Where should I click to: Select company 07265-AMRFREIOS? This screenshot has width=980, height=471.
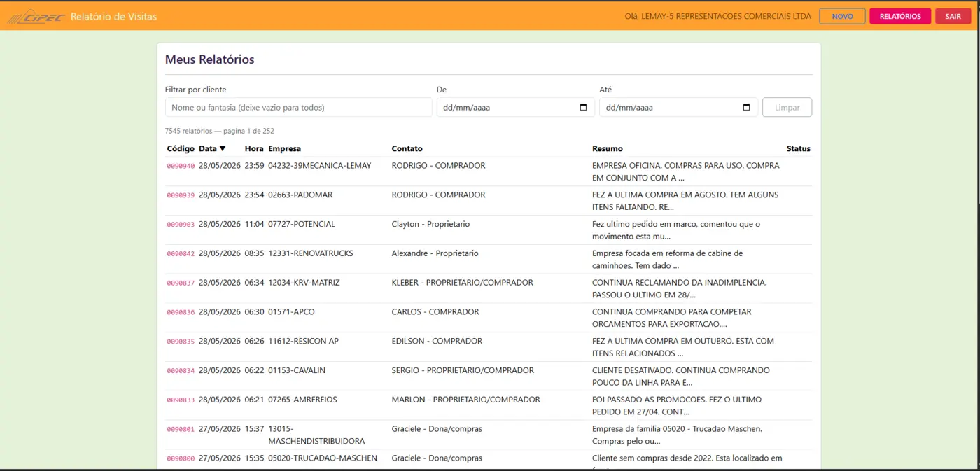tap(302, 400)
